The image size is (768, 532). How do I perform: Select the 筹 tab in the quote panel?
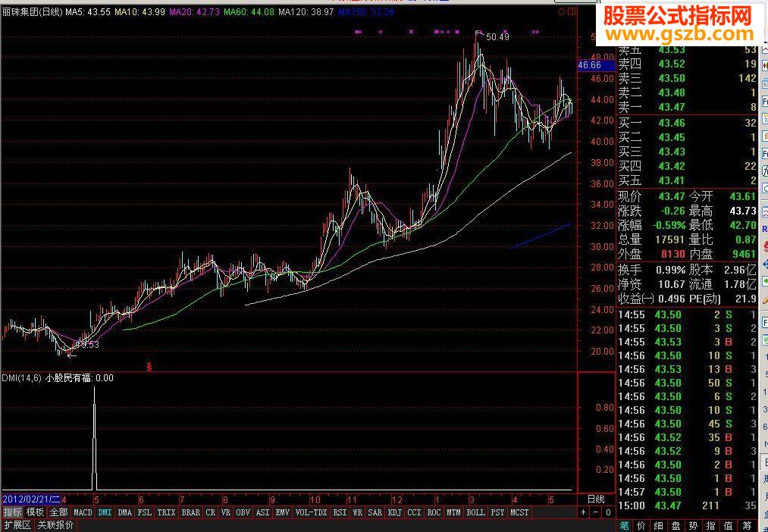[746, 526]
